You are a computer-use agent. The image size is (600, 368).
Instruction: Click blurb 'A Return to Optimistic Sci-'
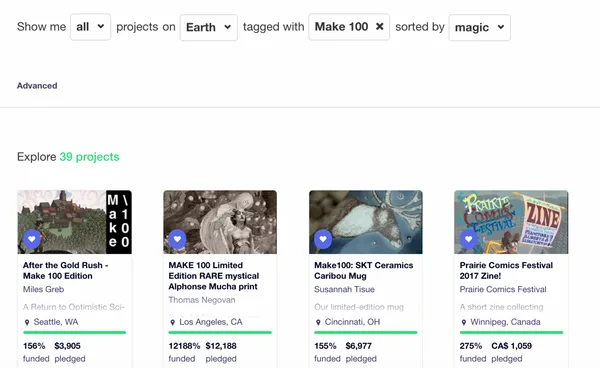pyautogui.click(x=73, y=307)
